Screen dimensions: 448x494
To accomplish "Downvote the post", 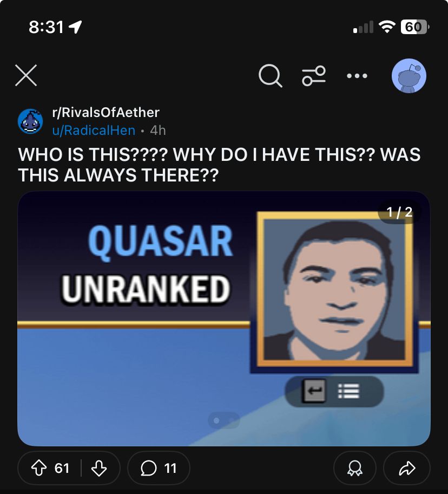I will coord(99,468).
